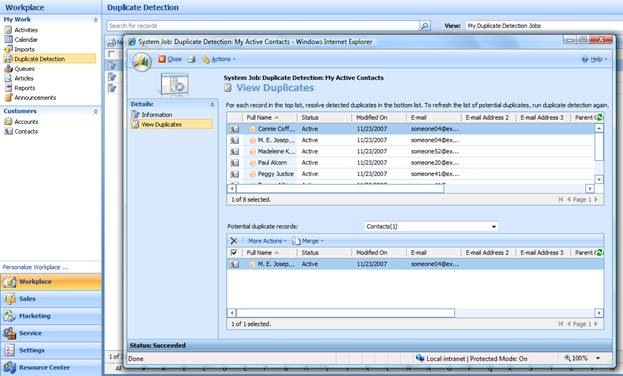The width and height of the screenshot is (623, 376).
Task: Open the More Actions menu
Action: pos(267,241)
